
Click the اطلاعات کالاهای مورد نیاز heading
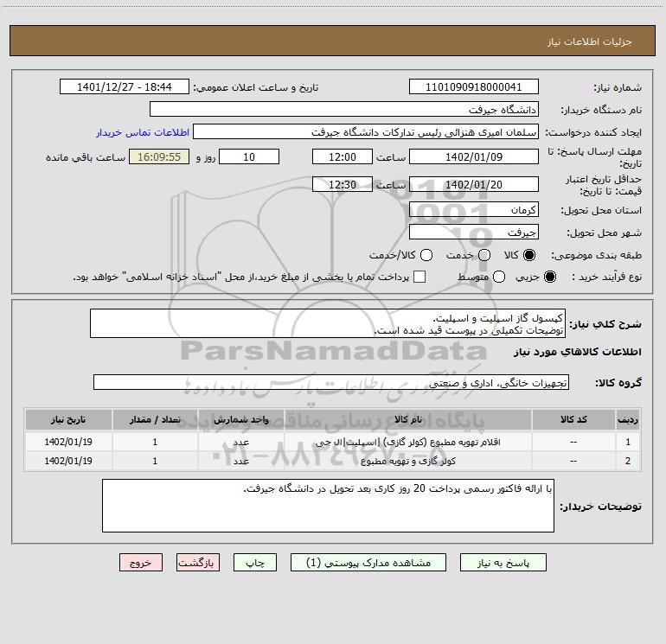[x=577, y=352]
